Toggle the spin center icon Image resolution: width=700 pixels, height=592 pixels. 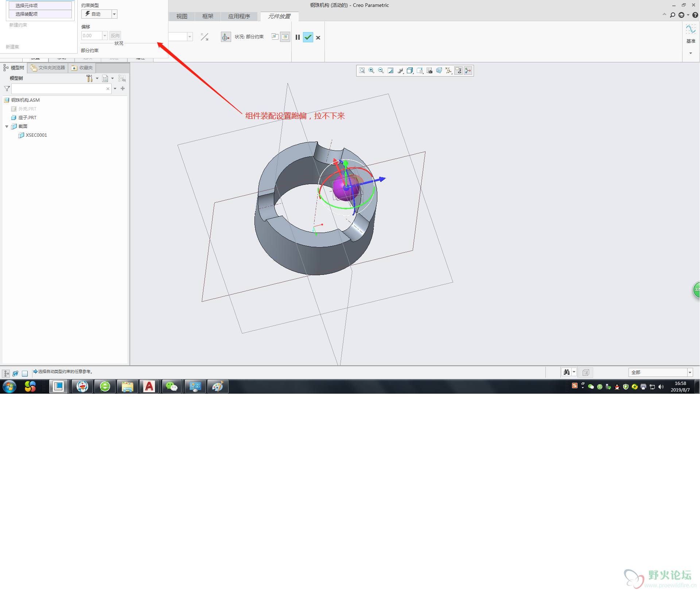pyautogui.click(x=468, y=71)
